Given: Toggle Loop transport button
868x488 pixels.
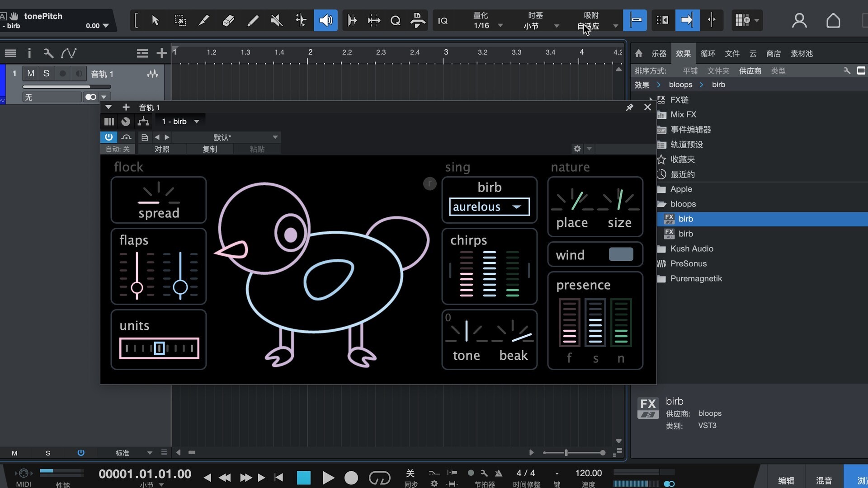Looking at the screenshot, I should 379,478.
